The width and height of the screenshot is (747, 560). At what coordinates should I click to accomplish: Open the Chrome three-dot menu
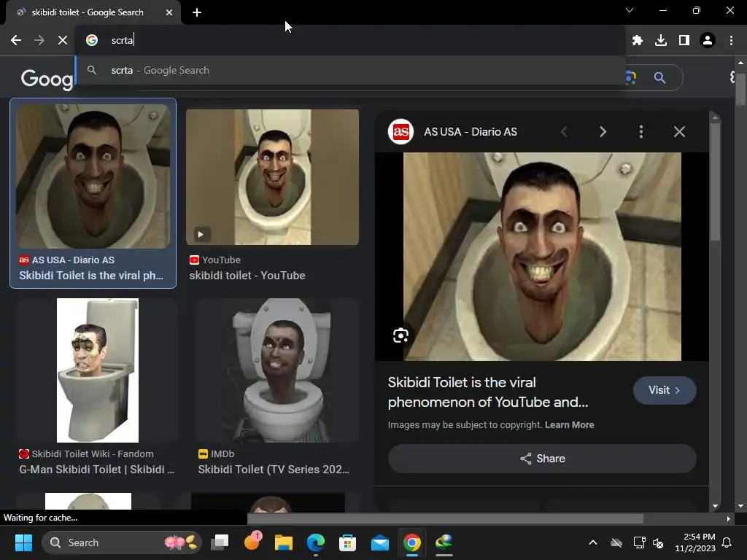pos(731,41)
